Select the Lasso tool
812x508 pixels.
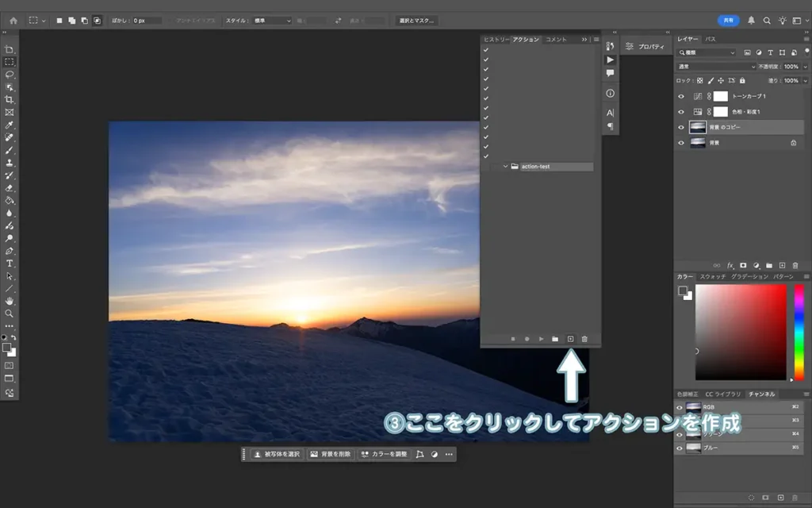[x=10, y=75]
